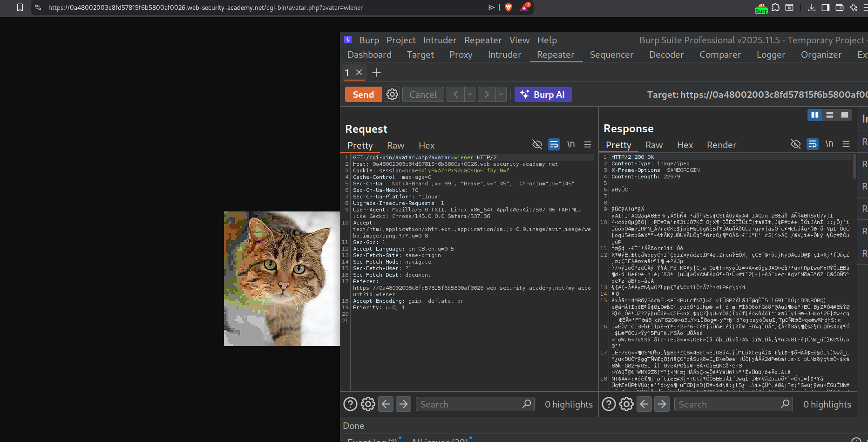868x442 pixels.
Task: Select side-by-side layout icon for Response
Action: click(814, 115)
